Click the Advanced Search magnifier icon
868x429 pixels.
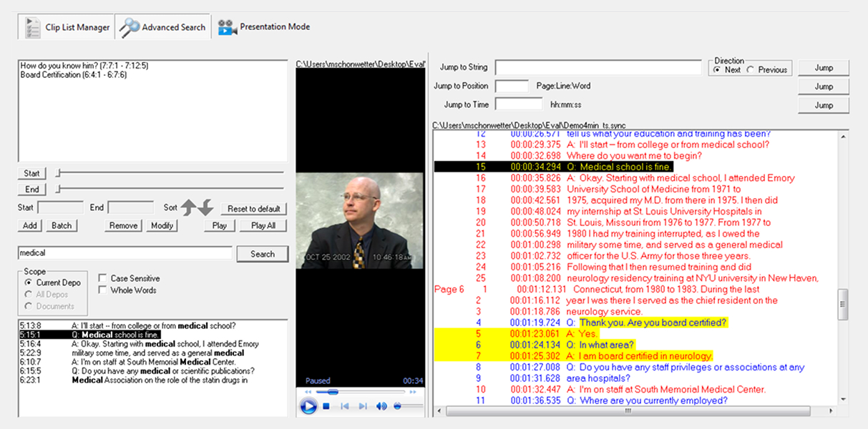(x=130, y=27)
